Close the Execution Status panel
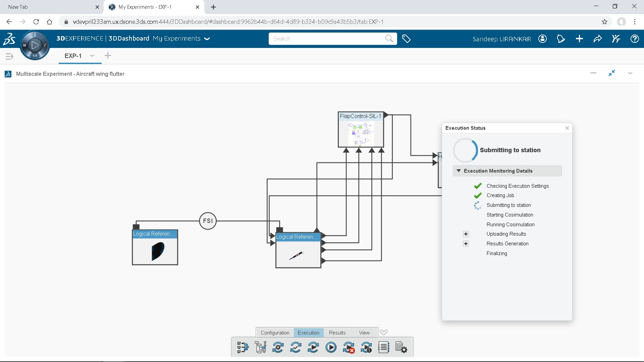 [567, 128]
